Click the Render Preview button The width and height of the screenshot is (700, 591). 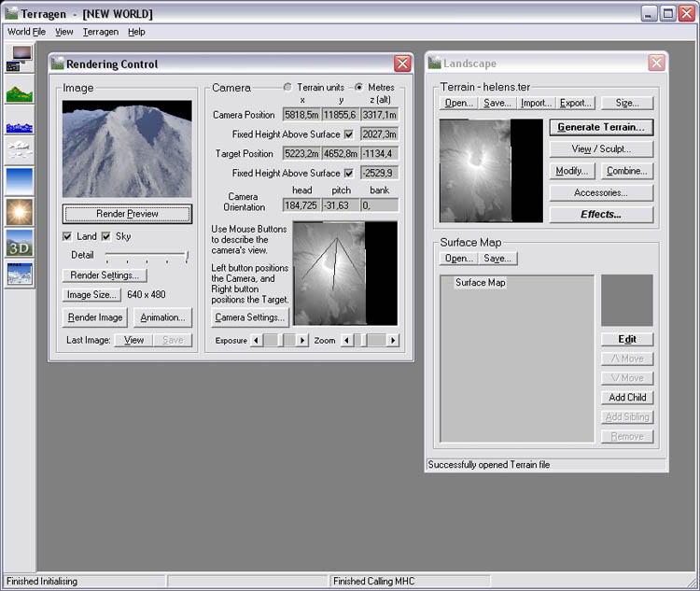pyautogui.click(x=127, y=214)
